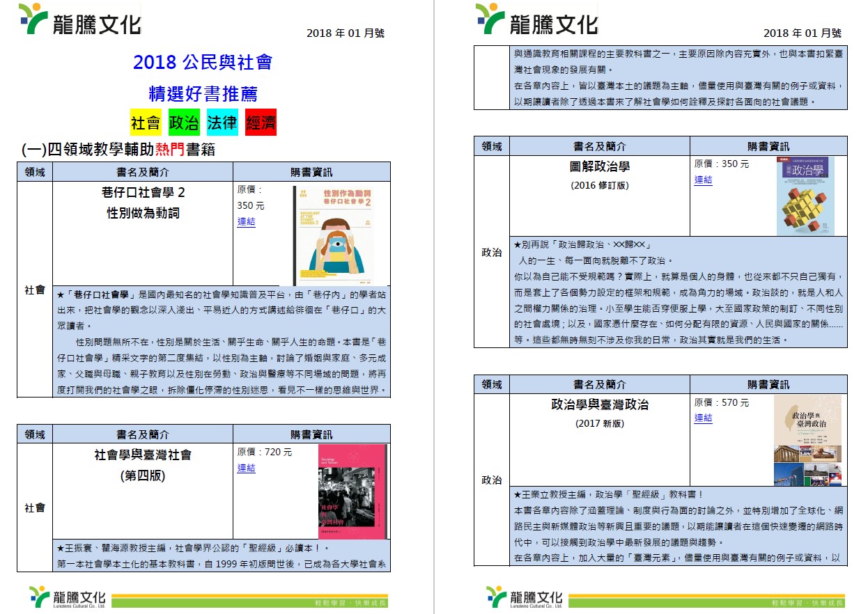Screen dimensions: 868x614
Task: Click the 政治 domain cell beside 圖解政治學
Action: point(492,252)
